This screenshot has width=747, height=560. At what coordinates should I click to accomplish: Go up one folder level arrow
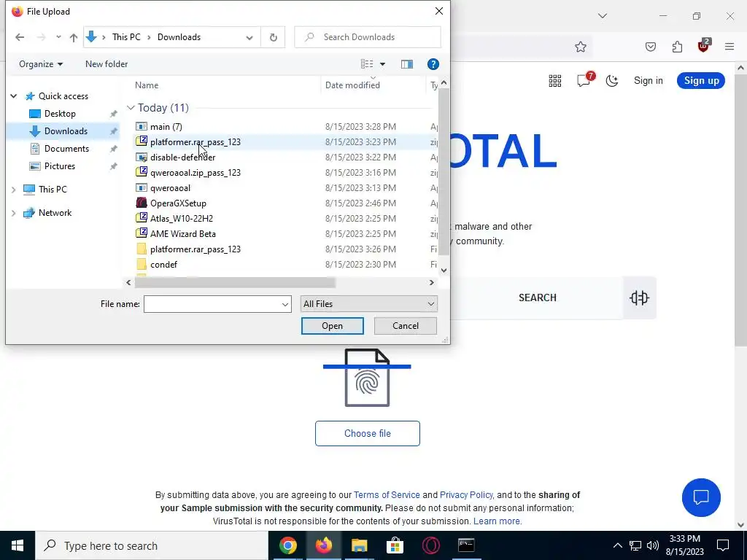[74, 37]
